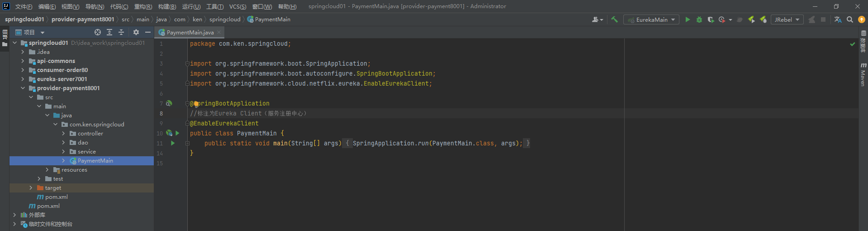Image resolution: width=868 pixels, height=231 pixels.
Task: Select the pom.xml under provider-payment8001
Action: click(x=57, y=197)
